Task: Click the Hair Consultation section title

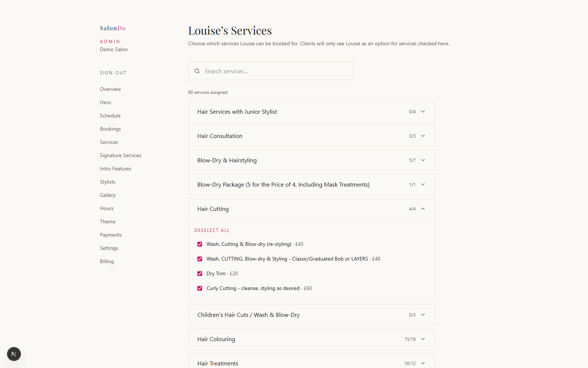Action: pos(220,136)
